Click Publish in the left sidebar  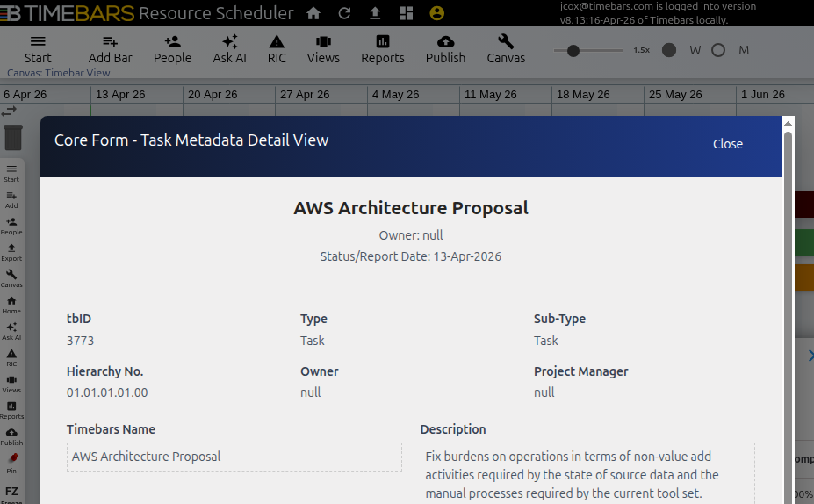[x=11, y=437]
